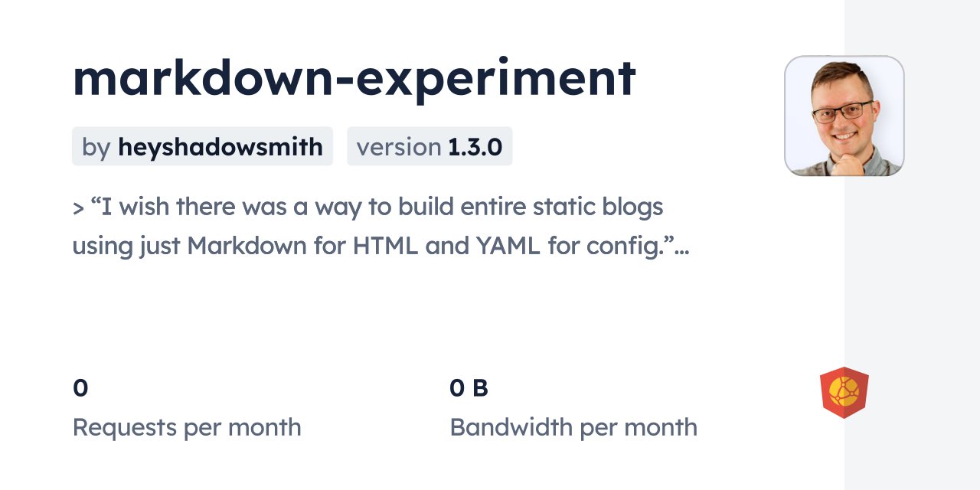The height and width of the screenshot is (490, 980).
Task: Click the "Bandwidth per month" label
Action: [x=573, y=427]
